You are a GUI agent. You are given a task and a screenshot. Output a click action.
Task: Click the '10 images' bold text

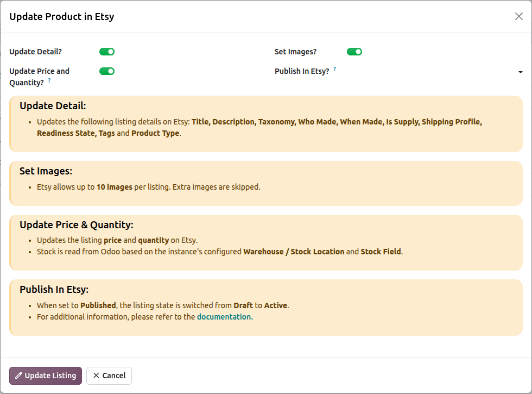(115, 187)
